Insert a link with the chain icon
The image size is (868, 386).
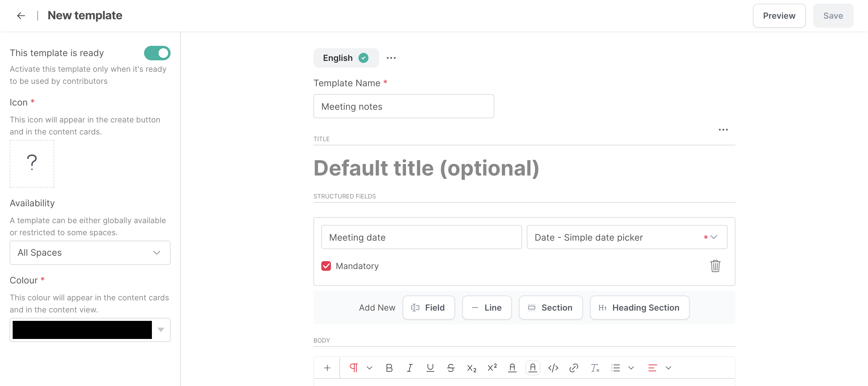[574, 368]
